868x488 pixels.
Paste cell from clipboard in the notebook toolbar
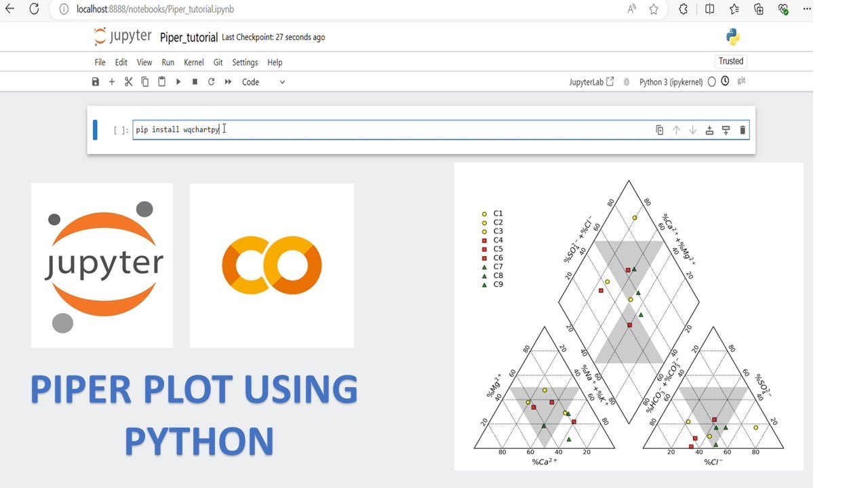click(x=161, y=82)
